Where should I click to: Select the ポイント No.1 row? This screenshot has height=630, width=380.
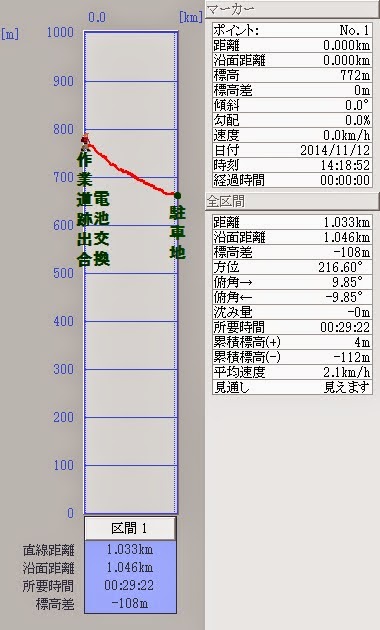pos(292,30)
